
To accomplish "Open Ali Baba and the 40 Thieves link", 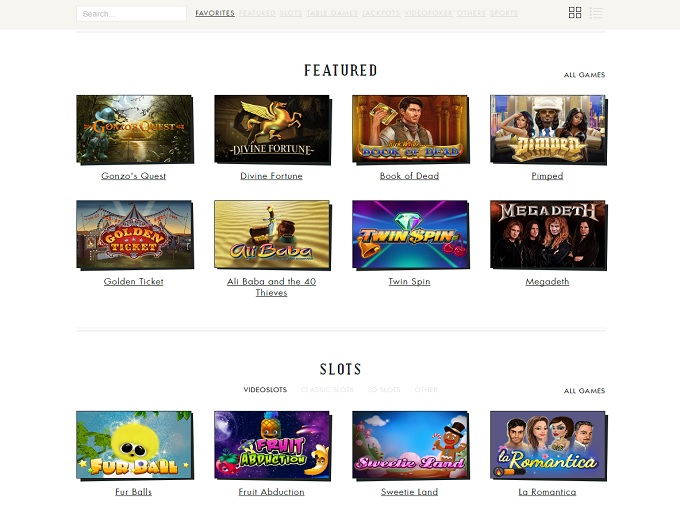I will coord(271,287).
